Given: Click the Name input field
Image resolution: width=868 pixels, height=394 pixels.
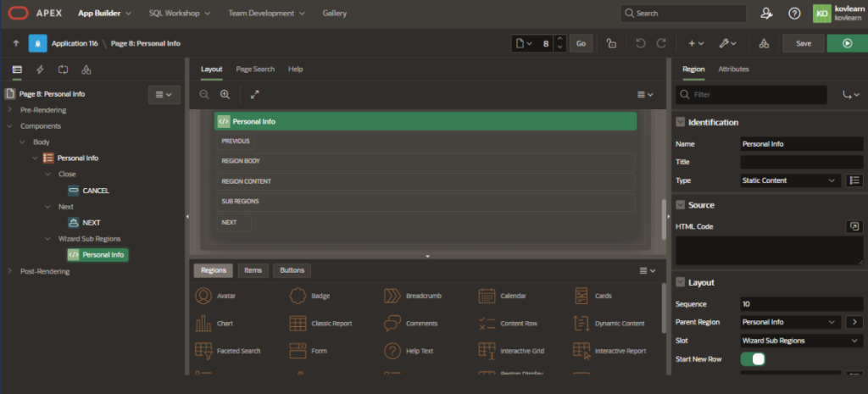Looking at the screenshot, I should [x=802, y=144].
